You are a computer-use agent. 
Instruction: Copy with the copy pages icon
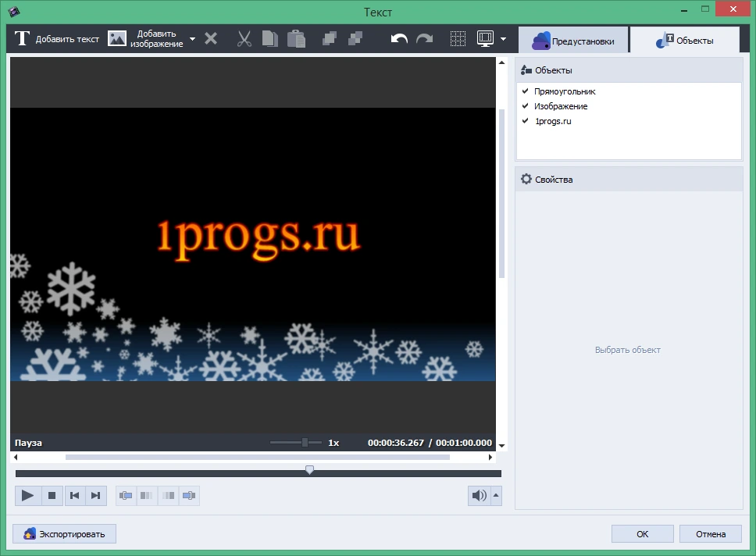270,38
